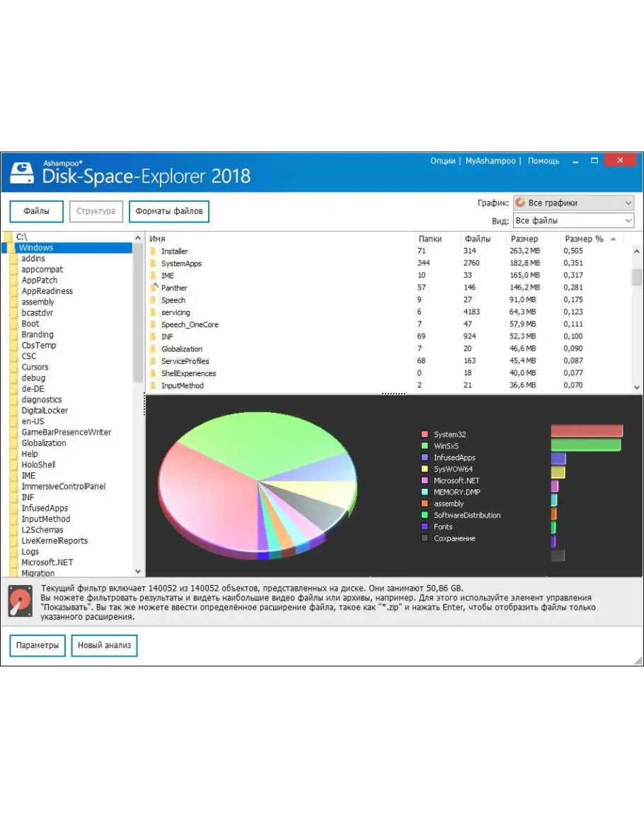Click the servicing folder icon in list
This screenshot has width=644, height=818.
tap(153, 312)
